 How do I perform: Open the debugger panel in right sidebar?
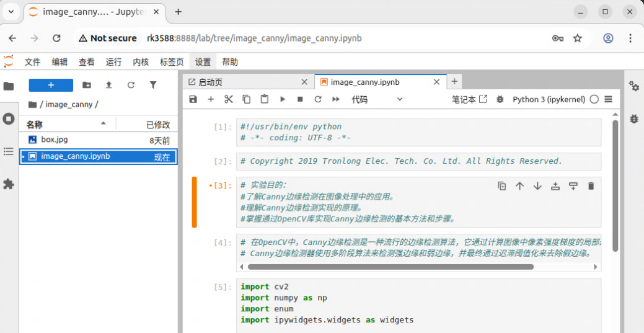point(634,119)
